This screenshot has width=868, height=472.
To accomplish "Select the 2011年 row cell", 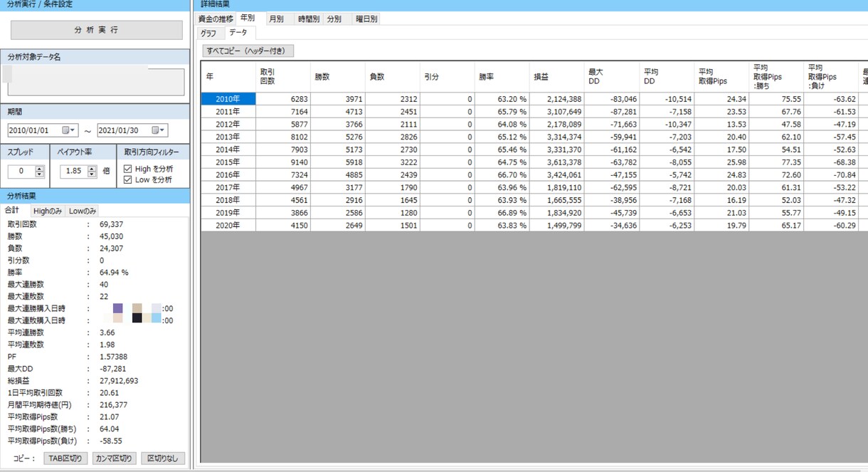I will point(228,112).
